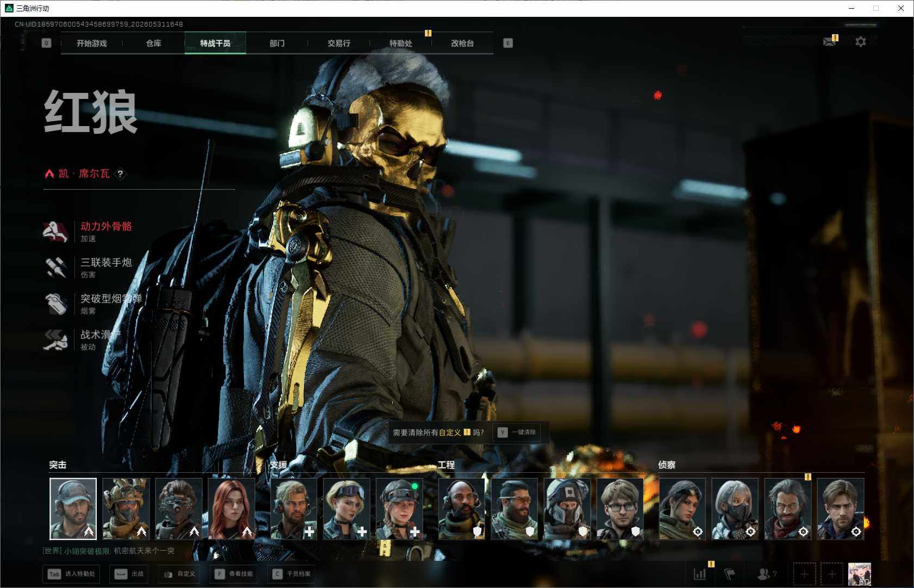Screen dimensions: 914x588
Task: Select the first 突击 operator with cap
Action: point(73,509)
